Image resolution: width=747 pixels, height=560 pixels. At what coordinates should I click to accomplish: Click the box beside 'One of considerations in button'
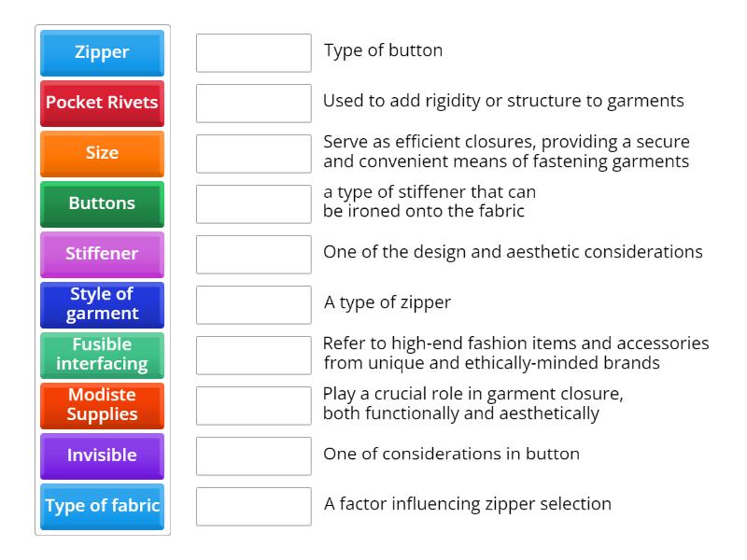[253, 456]
